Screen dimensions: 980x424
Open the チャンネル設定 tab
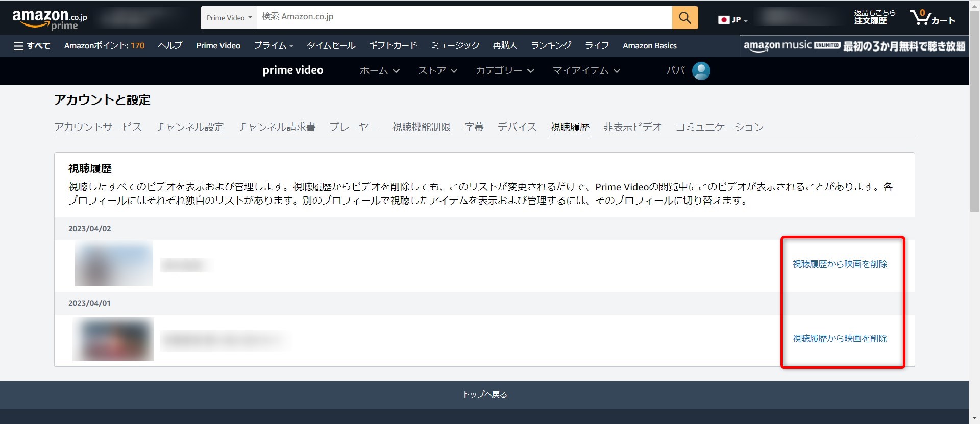tap(190, 127)
